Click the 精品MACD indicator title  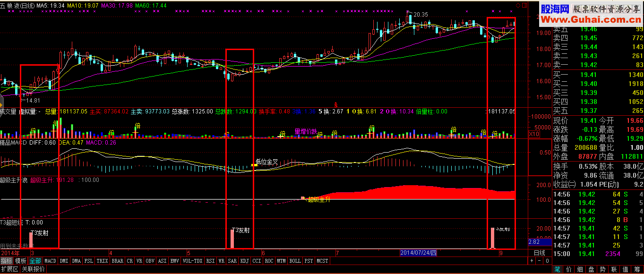tap(14, 142)
